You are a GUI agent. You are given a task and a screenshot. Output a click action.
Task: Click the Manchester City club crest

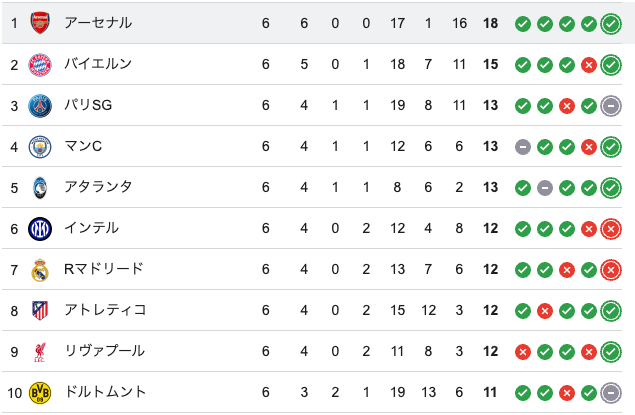(x=40, y=146)
